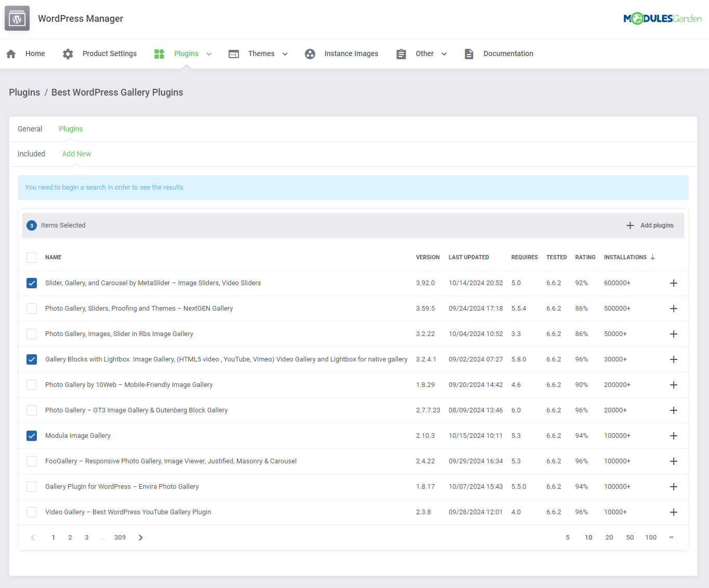Click the Add plugins button

tap(650, 225)
